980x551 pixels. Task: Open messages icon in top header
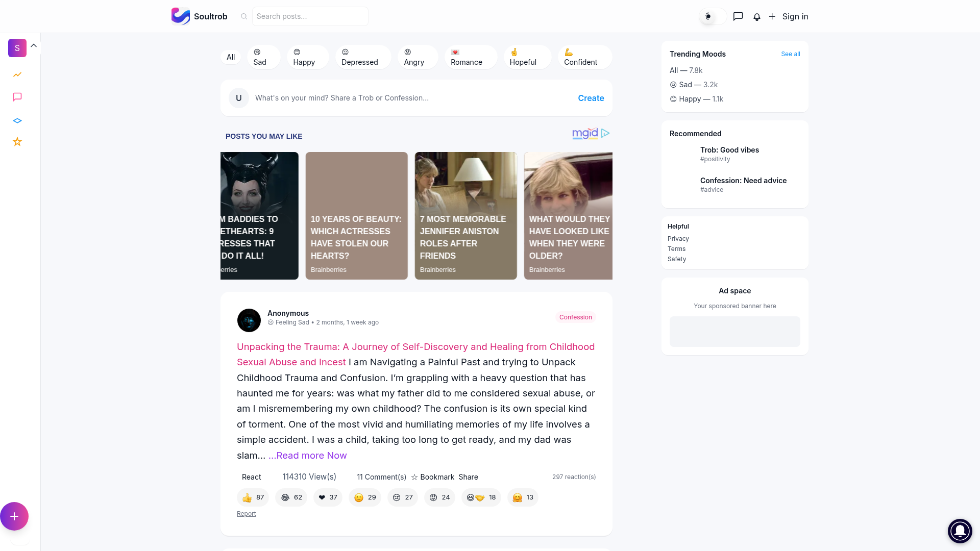(x=738, y=16)
